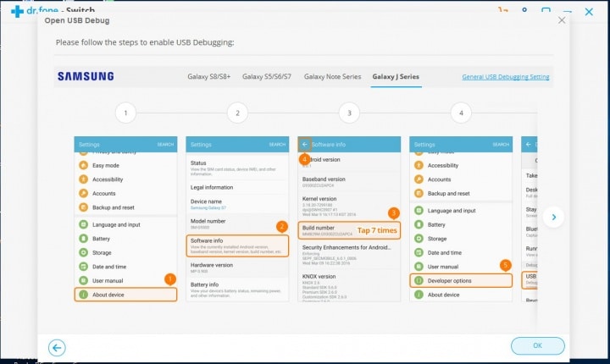Click highlighted Software info entry
610x364 pixels.
tap(237, 245)
